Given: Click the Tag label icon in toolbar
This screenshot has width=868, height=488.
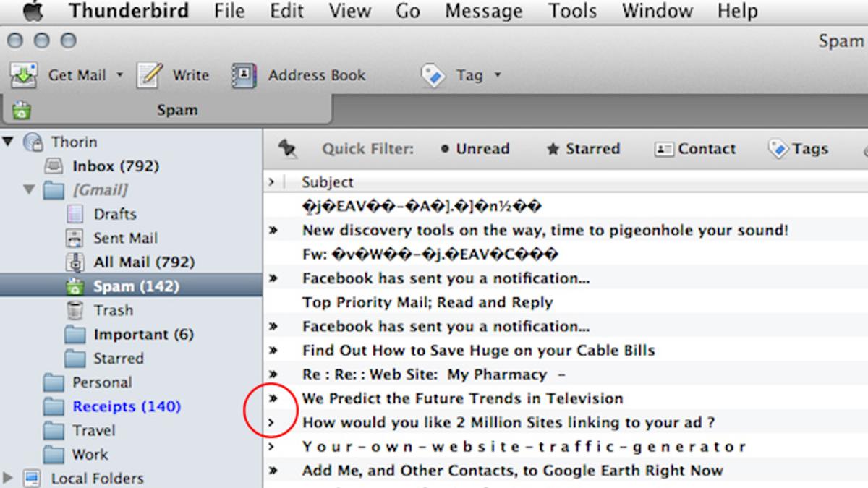Looking at the screenshot, I should tap(433, 75).
